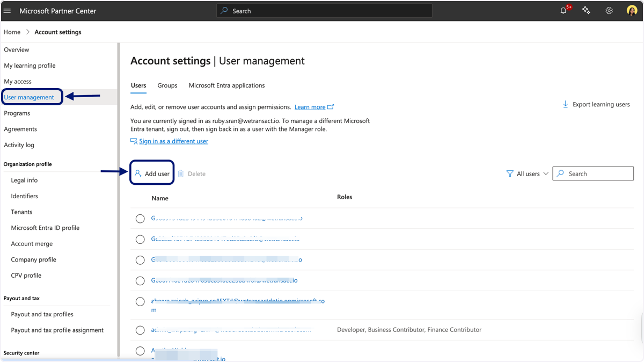Click into the top Search bar
This screenshot has height=362, width=644.
[324, 11]
